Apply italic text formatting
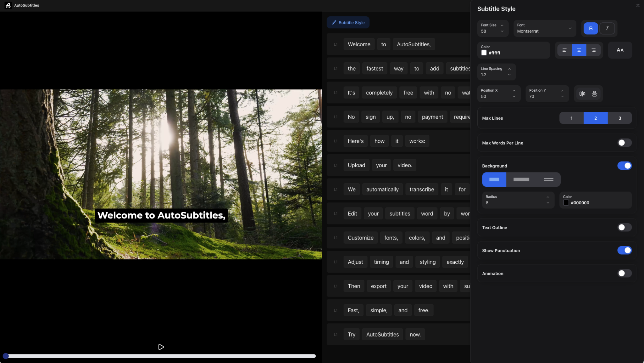This screenshot has width=644, height=363. [607, 28]
